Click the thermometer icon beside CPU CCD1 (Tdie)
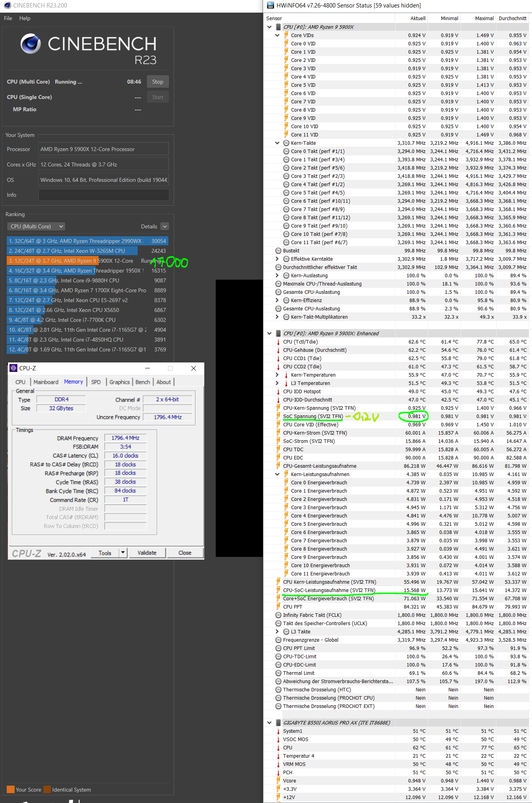Screen dimensions: 532x803 tap(278, 358)
